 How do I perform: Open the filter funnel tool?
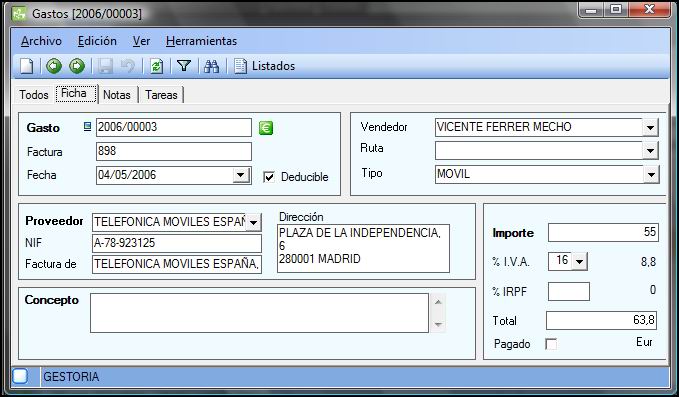pyautogui.click(x=184, y=66)
